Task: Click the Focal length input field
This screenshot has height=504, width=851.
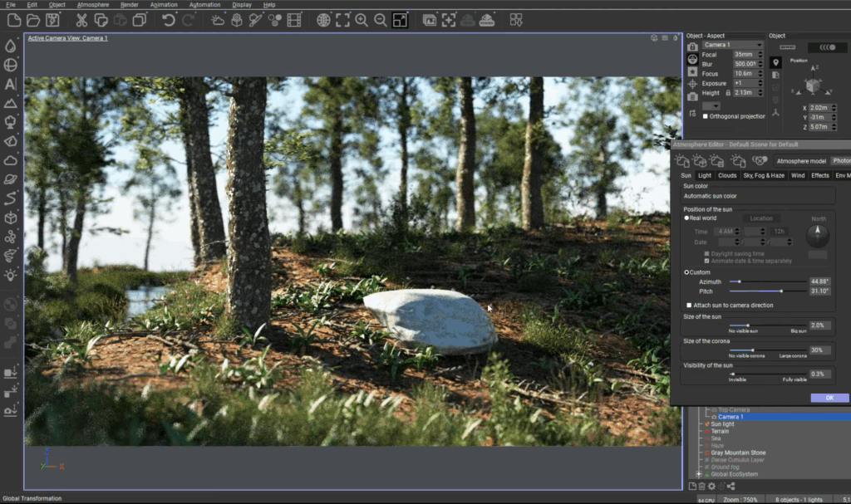Action: 747,54
